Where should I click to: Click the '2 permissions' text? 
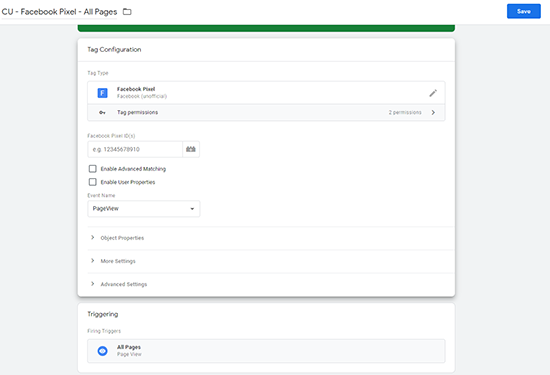click(x=405, y=113)
